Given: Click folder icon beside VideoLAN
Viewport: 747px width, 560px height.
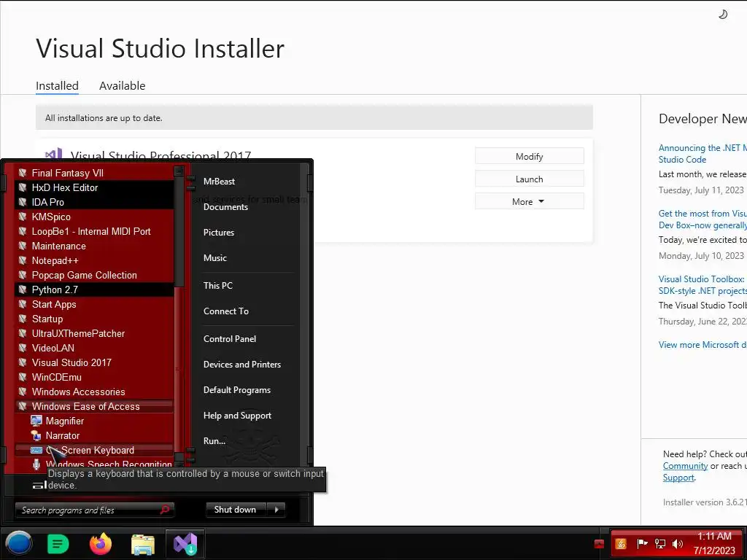Looking at the screenshot, I should [22, 348].
